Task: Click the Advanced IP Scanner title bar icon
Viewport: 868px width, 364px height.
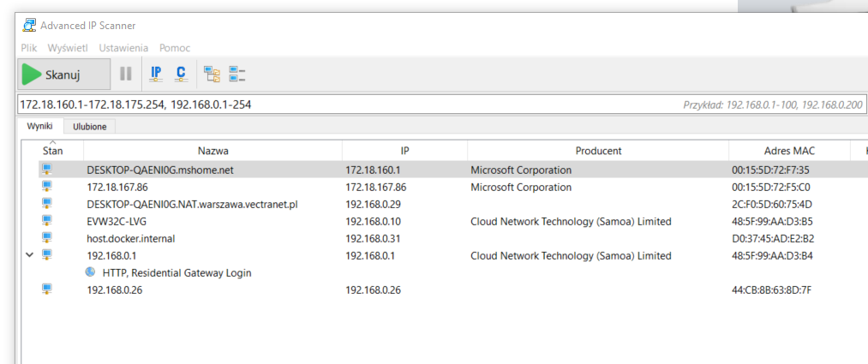Action: [x=29, y=26]
